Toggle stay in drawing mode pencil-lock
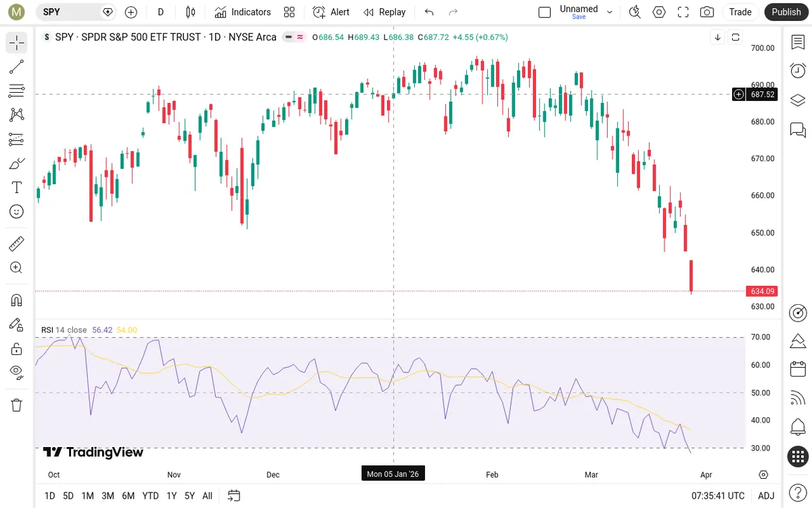Image resolution: width=812 pixels, height=508 pixels. click(17, 324)
